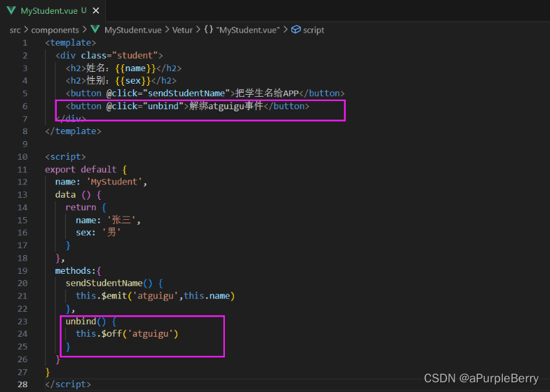This screenshot has height=392, width=550.
Task: Click the '张三' string value
Action: click(x=121, y=220)
